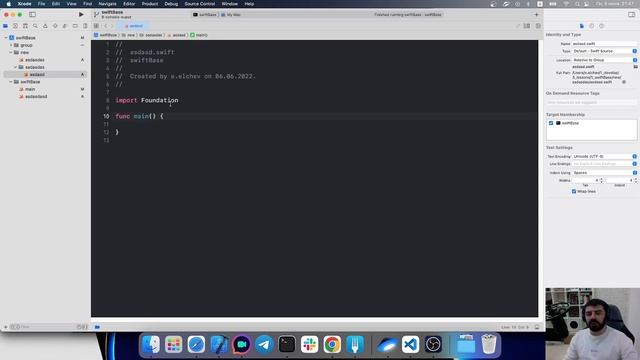
Task: Open the Location dropdown
Action: click(x=604, y=60)
